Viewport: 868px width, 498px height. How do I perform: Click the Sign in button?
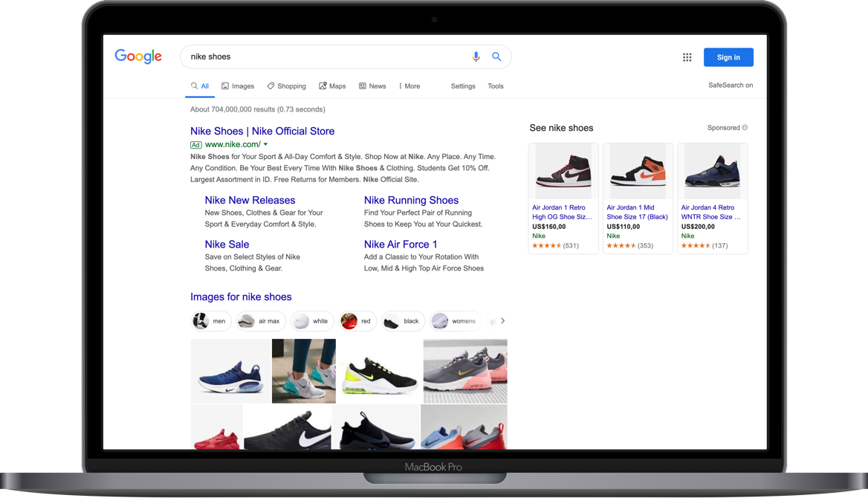tap(728, 57)
